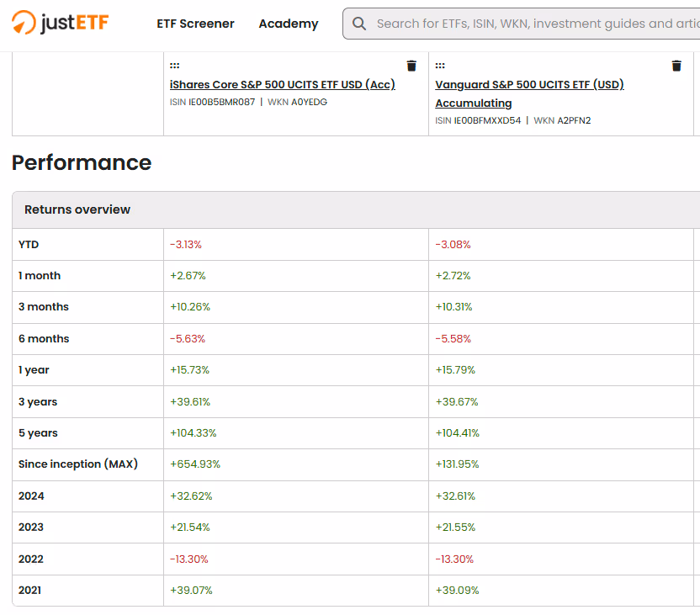700x615 pixels.
Task: Click iShares 1 year value +15.73%
Action: [x=189, y=370]
